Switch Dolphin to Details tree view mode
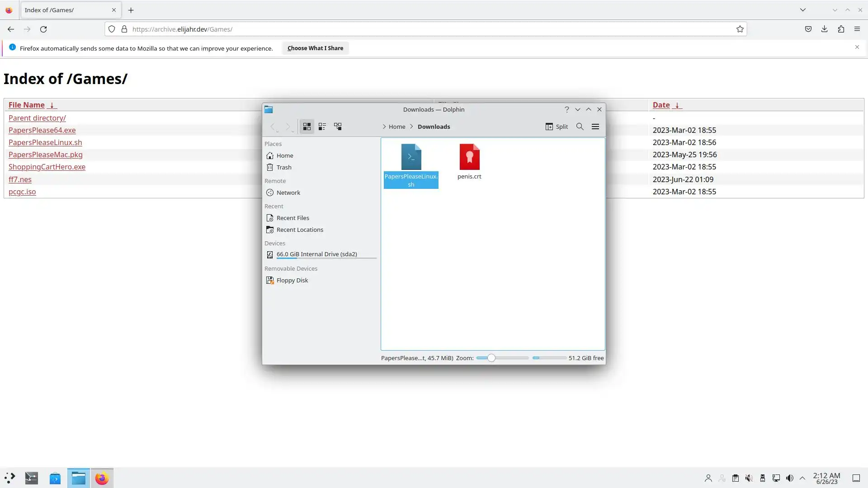868x488 pixels. click(x=338, y=127)
